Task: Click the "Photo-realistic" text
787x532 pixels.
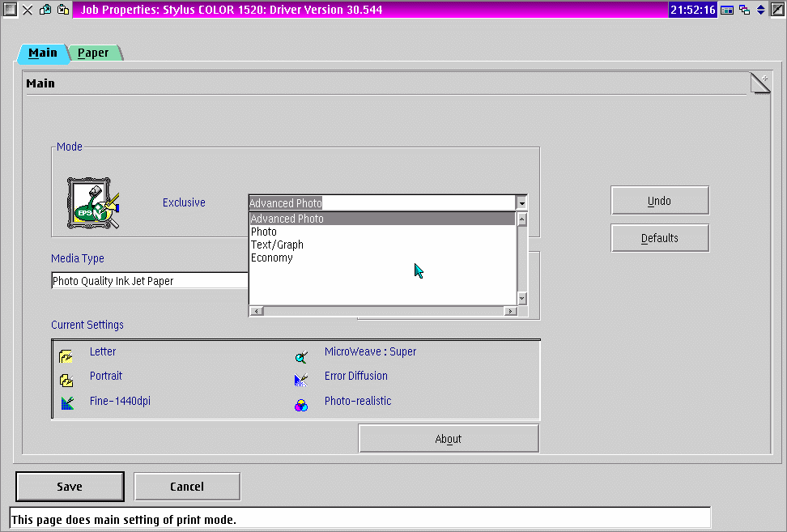Action: pos(358,401)
